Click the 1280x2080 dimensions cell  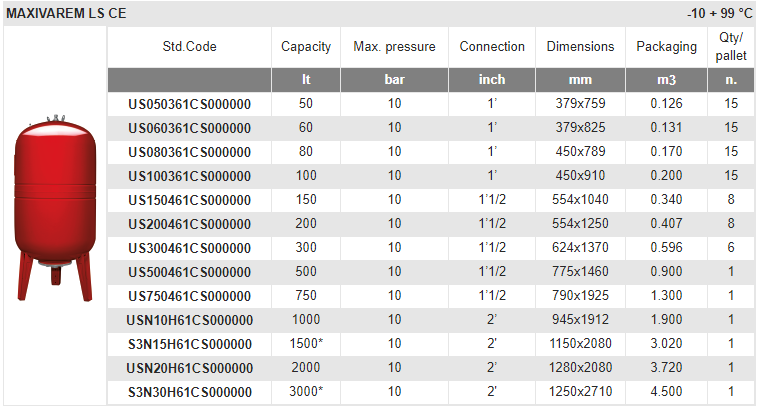coord(581,367)
